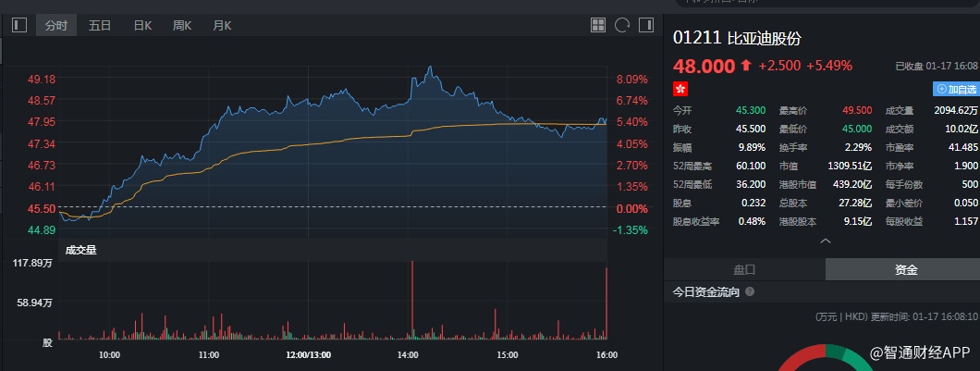Refresh the chart data

pos(621,25)
